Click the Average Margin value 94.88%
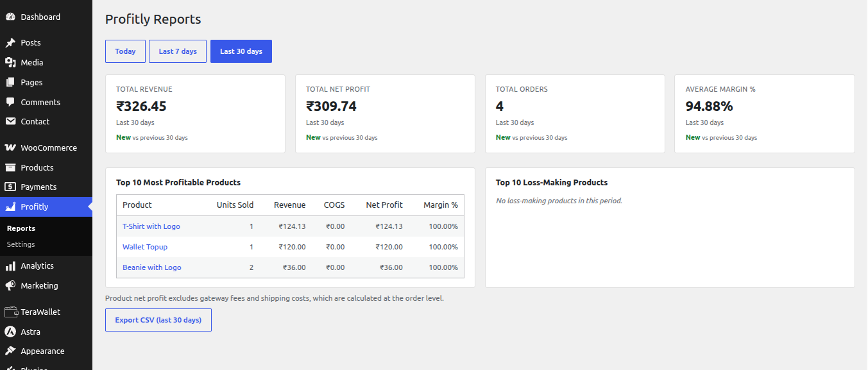This screenshot has width=868, height=370. 709,106
